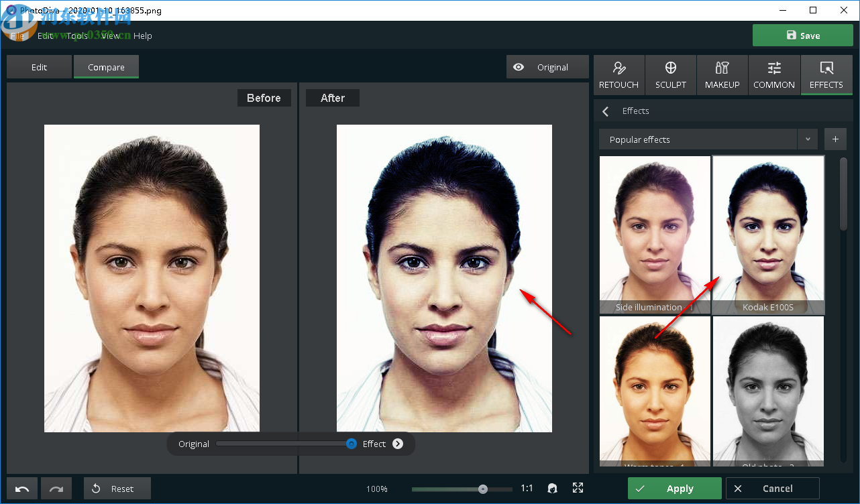This screenshot has width=860, height=504.
Task: Go back using Effects chevron
Action: coord(606,111)
